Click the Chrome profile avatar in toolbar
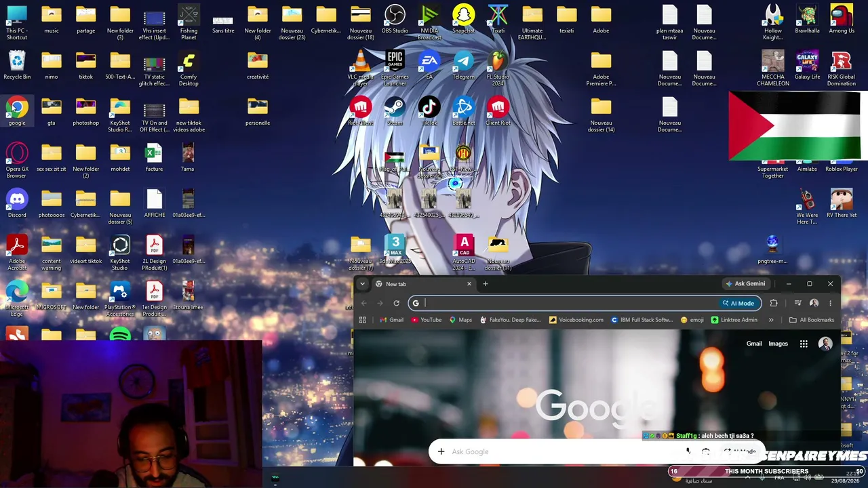Viewport: 868px width, 488px height. pos(814,303)
